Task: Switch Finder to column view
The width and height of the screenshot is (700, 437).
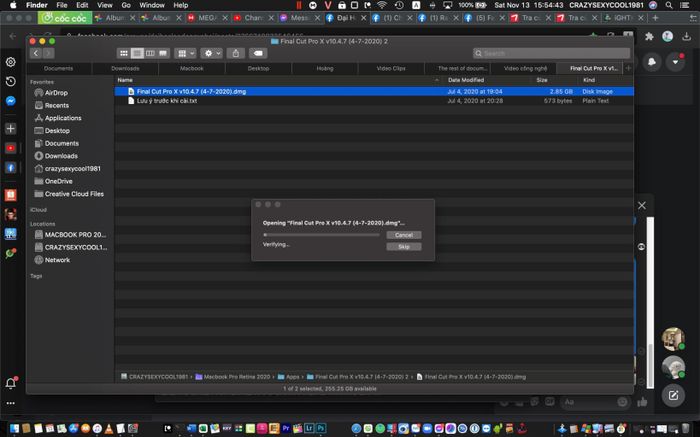Action: (150, 53)
